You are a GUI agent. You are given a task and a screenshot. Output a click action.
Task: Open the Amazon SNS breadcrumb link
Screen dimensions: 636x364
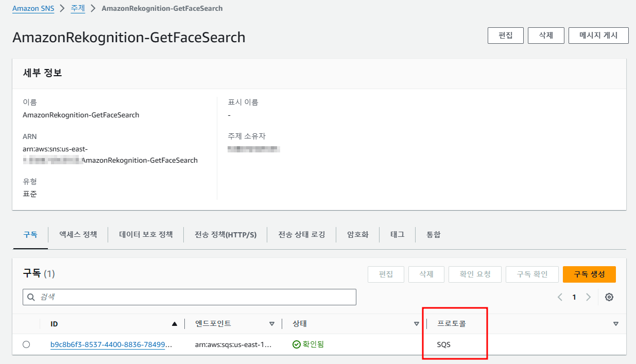33,9
